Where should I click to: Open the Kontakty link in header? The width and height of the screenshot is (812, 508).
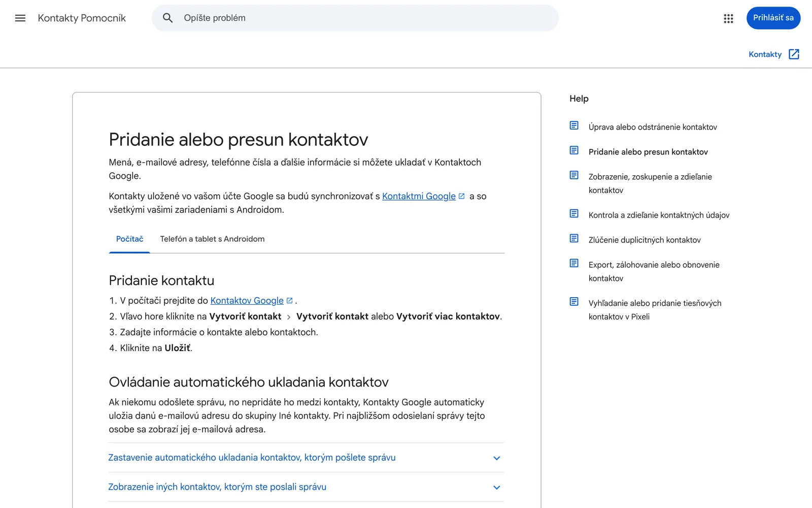point(765,54)
